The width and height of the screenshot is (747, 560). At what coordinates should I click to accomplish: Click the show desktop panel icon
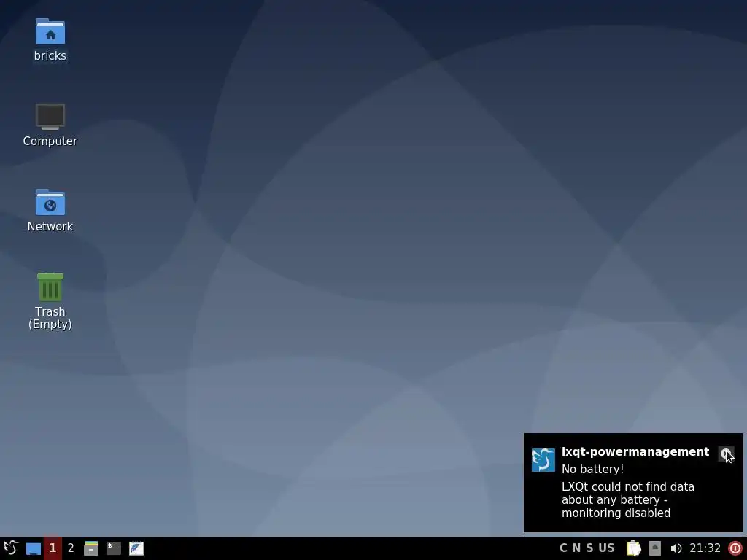coord(34,548)
